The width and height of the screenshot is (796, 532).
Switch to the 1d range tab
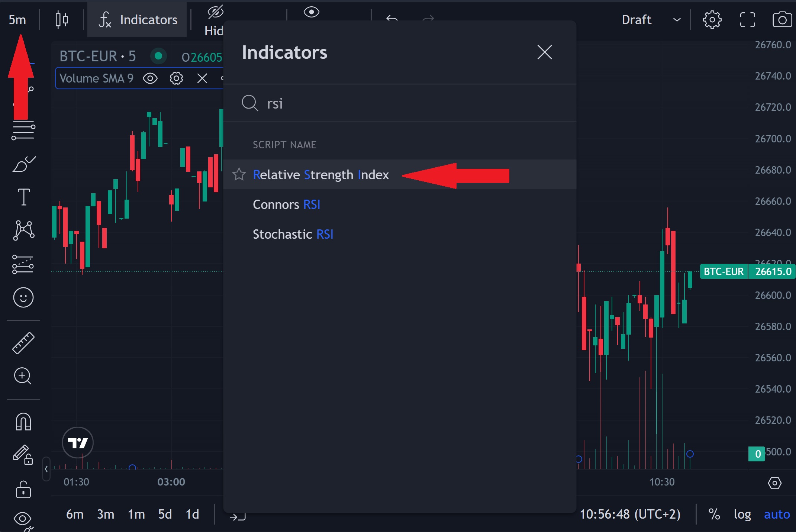tap(192, 514)
